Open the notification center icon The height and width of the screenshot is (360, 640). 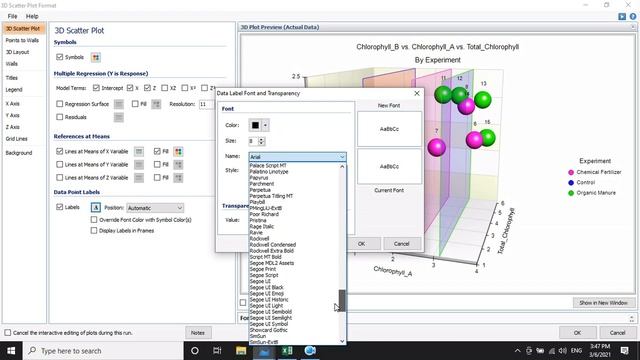tap(624, 351)
